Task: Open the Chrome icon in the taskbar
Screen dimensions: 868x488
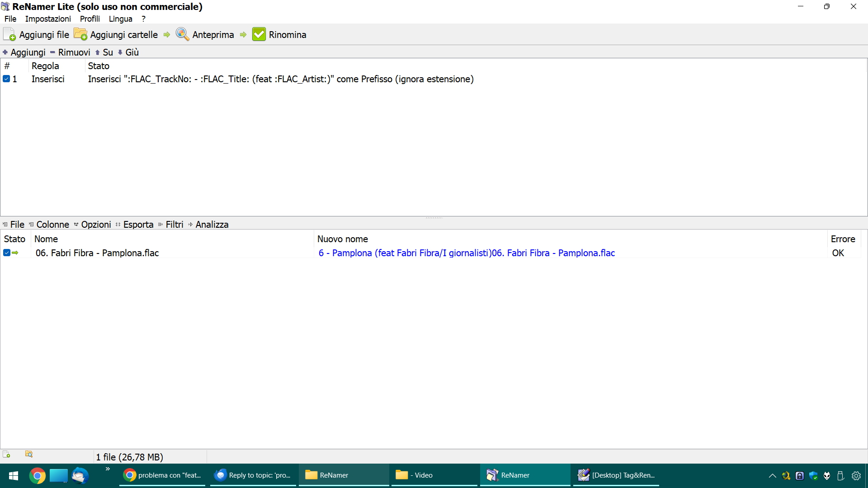Action: click(x=38, y=475)
